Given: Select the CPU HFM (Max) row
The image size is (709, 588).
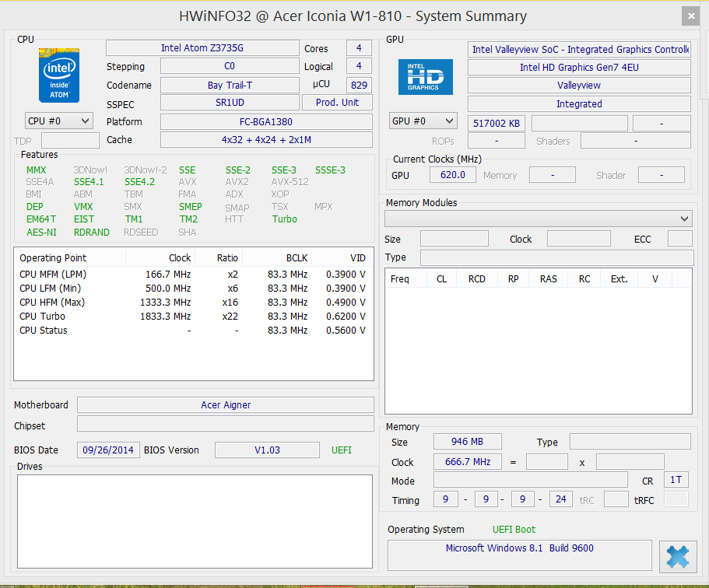Looking at the screenshot, I should coord(193,303).
